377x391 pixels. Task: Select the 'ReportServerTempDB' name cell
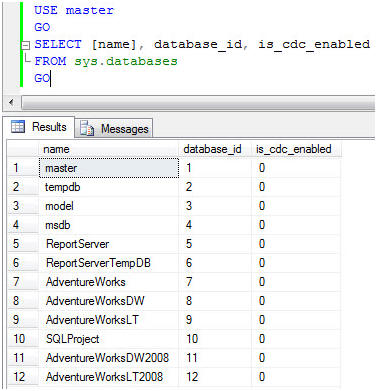[109, 263]
